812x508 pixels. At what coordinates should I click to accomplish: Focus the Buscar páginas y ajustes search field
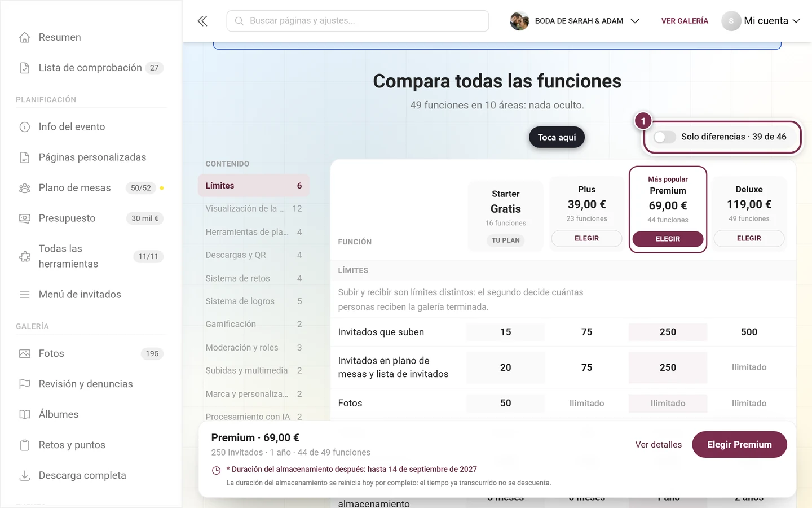pos(358,21)
